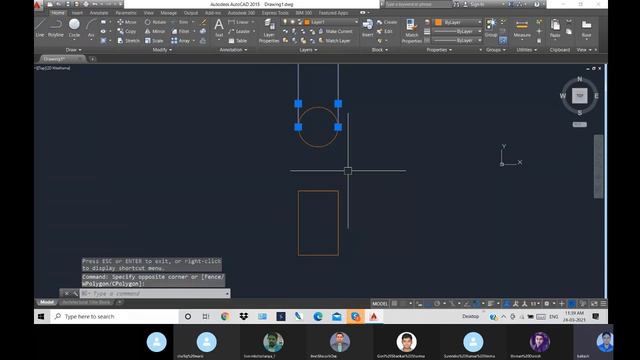Expand the Annotation panel
This screenshot has height=360, width=640.
tap(233, 50)
